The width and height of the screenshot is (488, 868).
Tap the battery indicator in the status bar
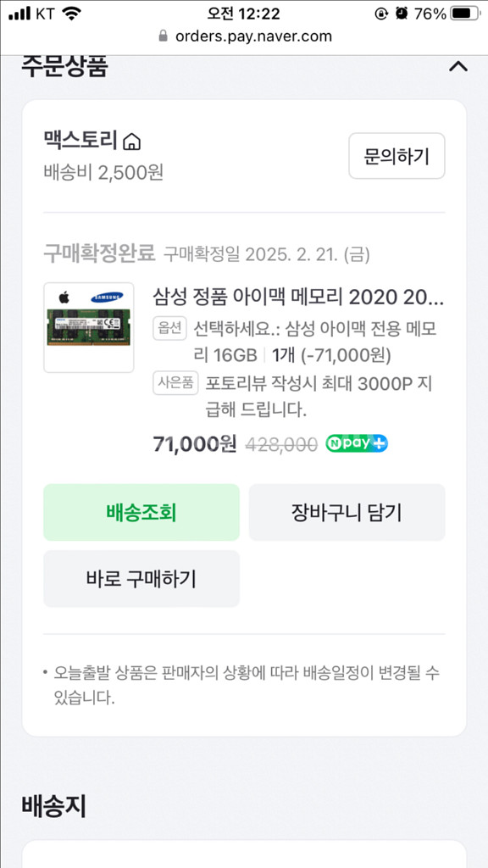click(463, 12)
